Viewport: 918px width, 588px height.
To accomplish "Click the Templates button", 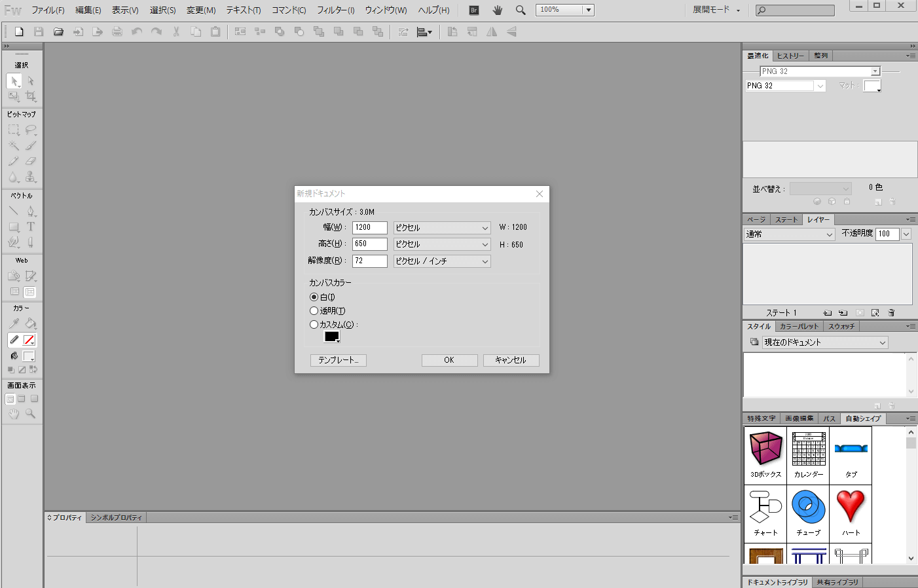I will [339, 360].
